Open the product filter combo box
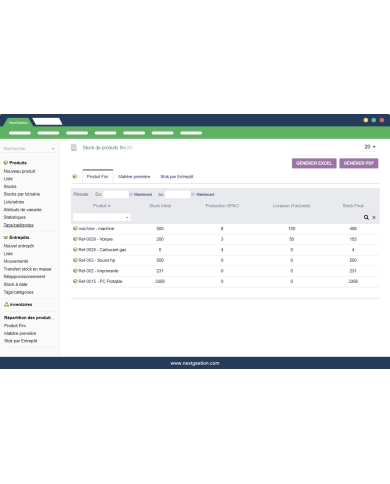Viewport: 390px width, 484px height. pyautogui.click(x=101, y=217)
